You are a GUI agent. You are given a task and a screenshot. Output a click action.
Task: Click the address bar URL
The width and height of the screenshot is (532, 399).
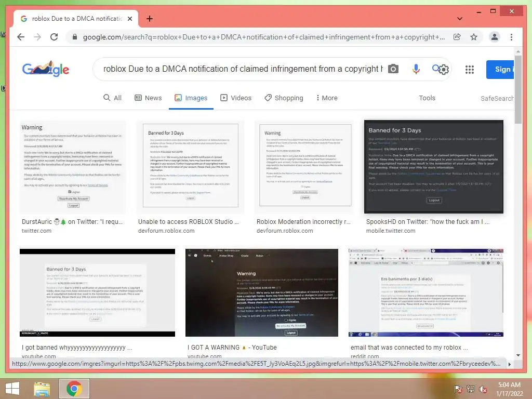(263, 37)
